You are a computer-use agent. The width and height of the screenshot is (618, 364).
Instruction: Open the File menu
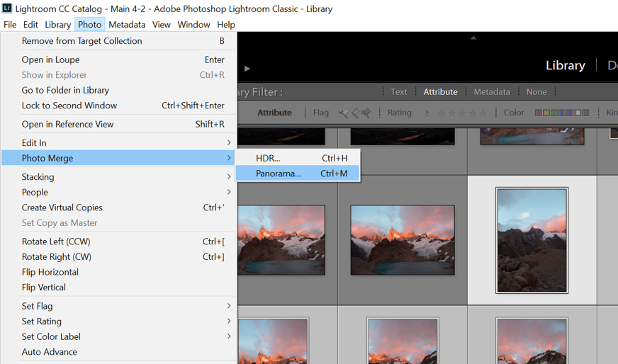(10, 24)
